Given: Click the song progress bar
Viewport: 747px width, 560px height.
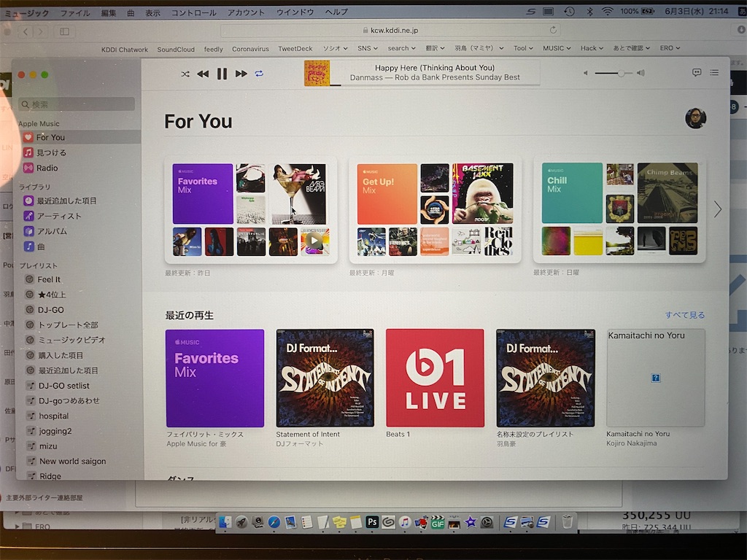Looking at the screenshot, I should click(x=435, y=85).
